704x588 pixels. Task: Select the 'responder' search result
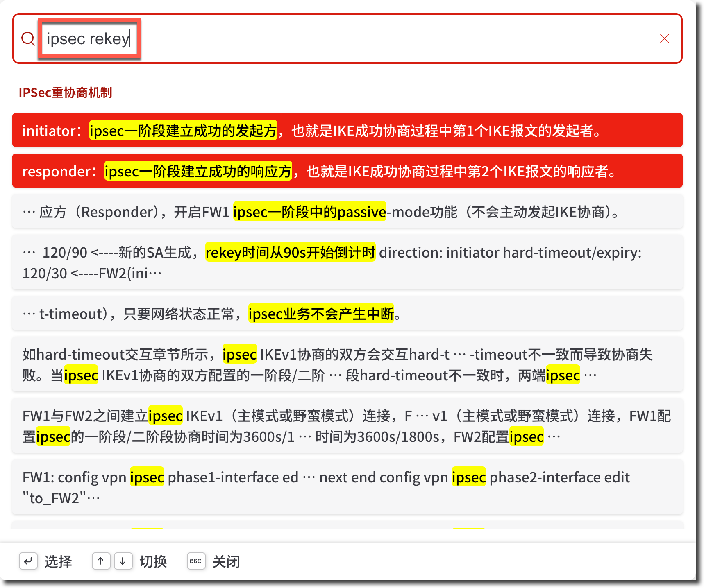click(347, 171)
